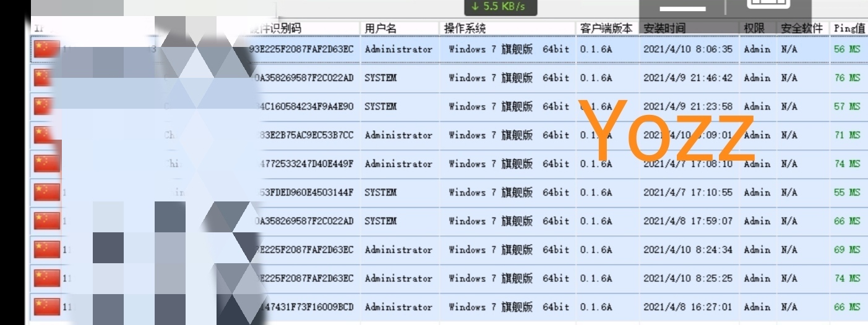This screenshot has width=868, height=325.
Task: Click the China flag in the 2021/4/9 21:46:42 row
Action: point(47,78)
